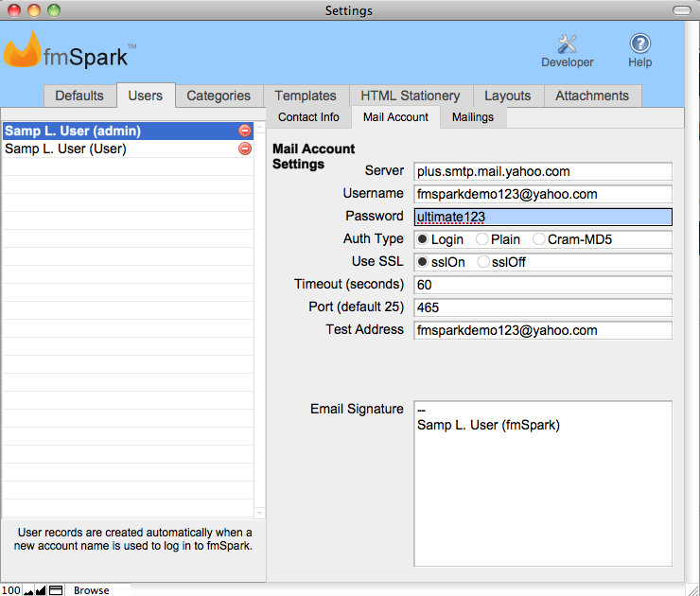Viewport: 700px width, 596px height.
Task: Delete Samp L. User (admin) with red minus icon
Action: coord(245,131)
